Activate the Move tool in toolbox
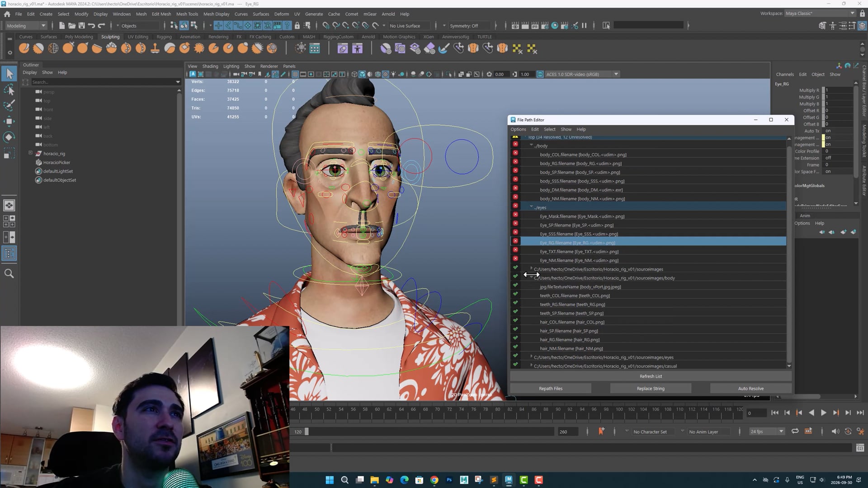Screen dimensions: 868x488 [x=9, y=121]
